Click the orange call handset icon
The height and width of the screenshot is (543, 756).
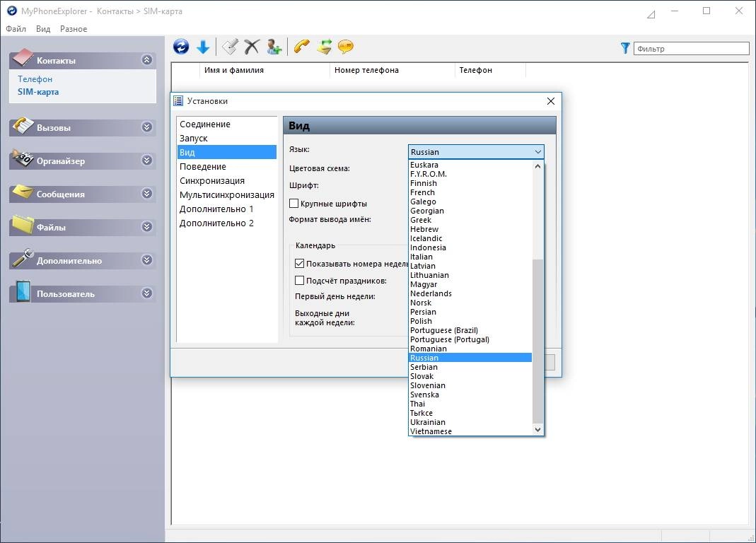pyautogui.click(x=302, y=47)
